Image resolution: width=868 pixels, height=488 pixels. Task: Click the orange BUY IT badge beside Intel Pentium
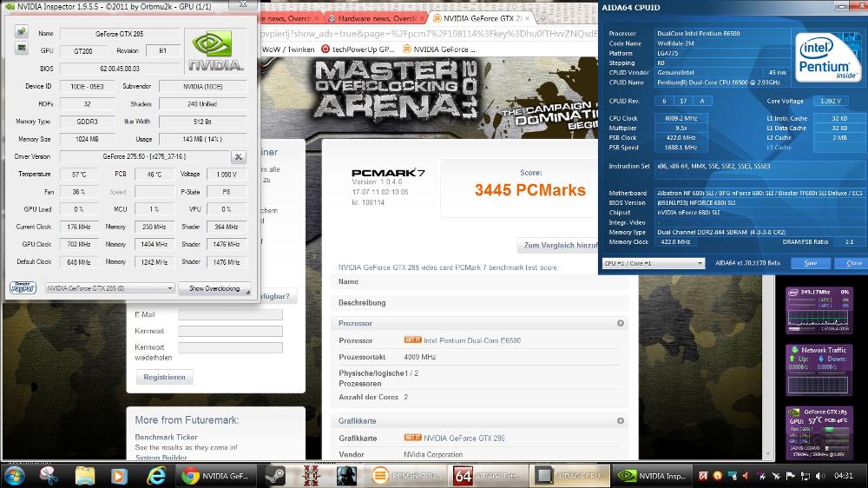412,340
